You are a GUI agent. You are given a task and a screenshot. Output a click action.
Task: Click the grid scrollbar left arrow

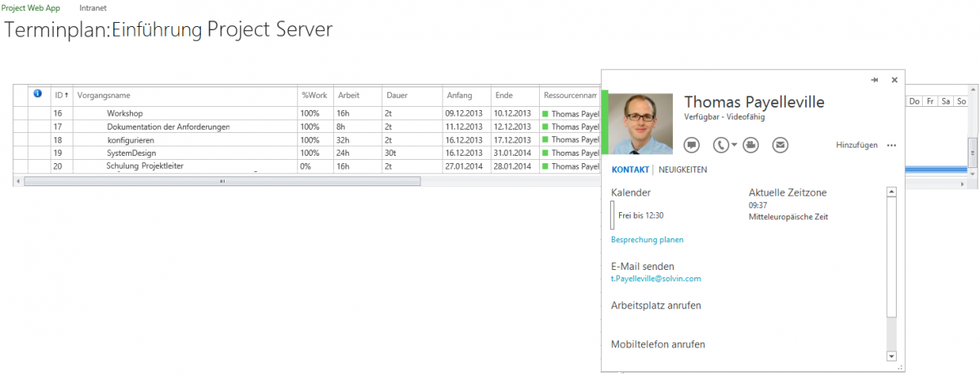pos(19,181)
